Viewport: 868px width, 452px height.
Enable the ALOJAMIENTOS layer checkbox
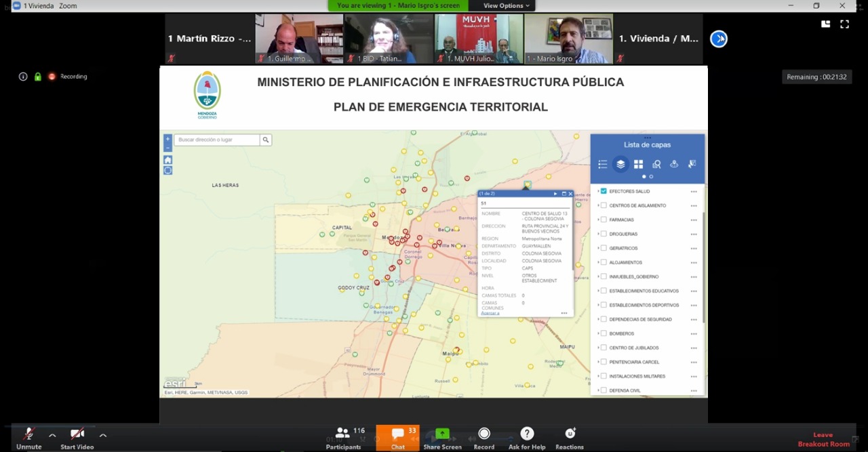(x=604, y=262)
